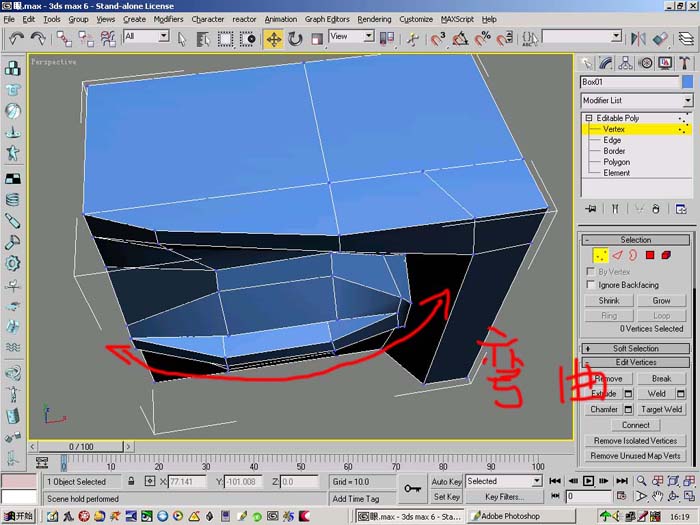This screenshot has width=700, height=525.
Task: Click the Break button
Action: tap(661, 379)
